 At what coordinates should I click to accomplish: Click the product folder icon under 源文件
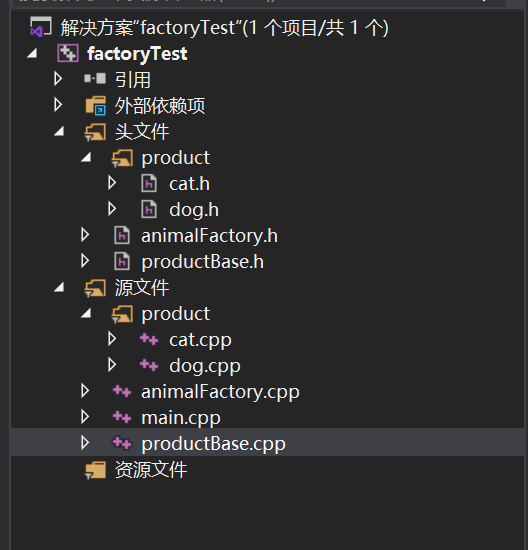point(122,314)
